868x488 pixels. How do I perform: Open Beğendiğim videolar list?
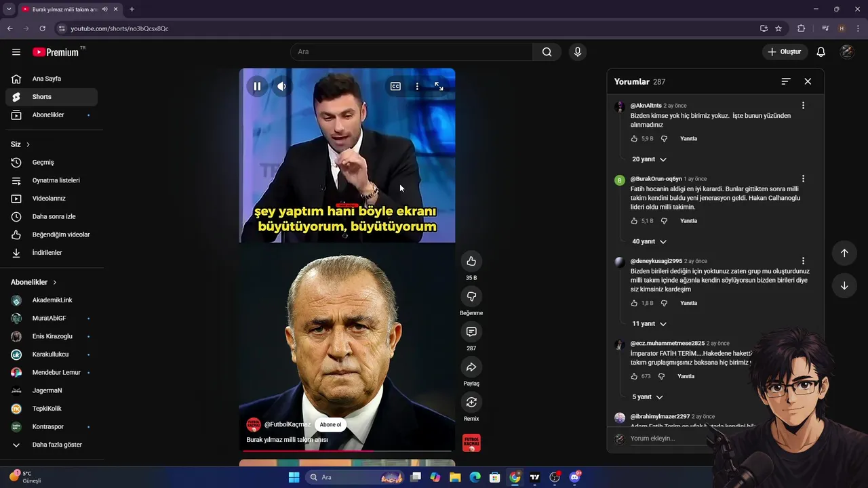click(52, 235)
